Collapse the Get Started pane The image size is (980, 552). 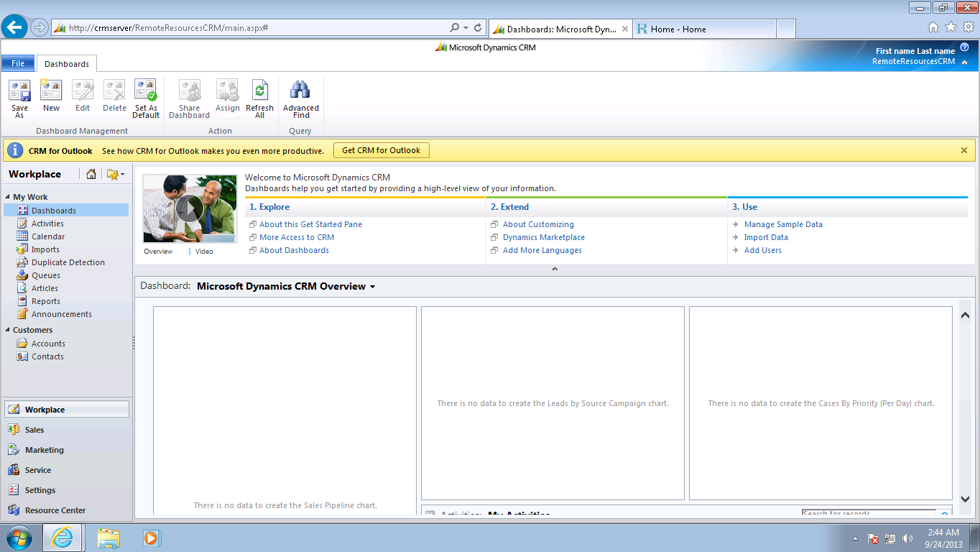554,267
